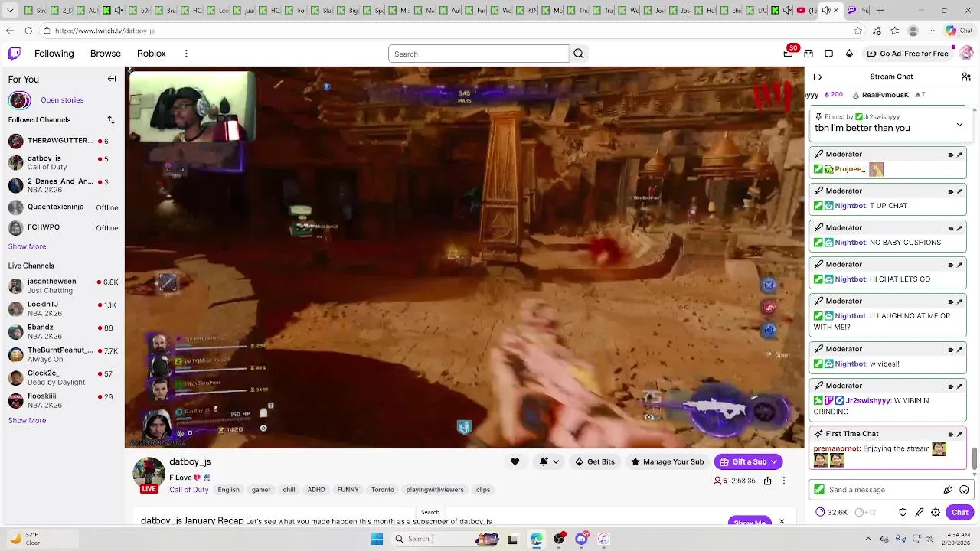980x551 pixels.
Task: Open Shield mode icon below chat
Action: pyautogui.click(x=903, y=512)
